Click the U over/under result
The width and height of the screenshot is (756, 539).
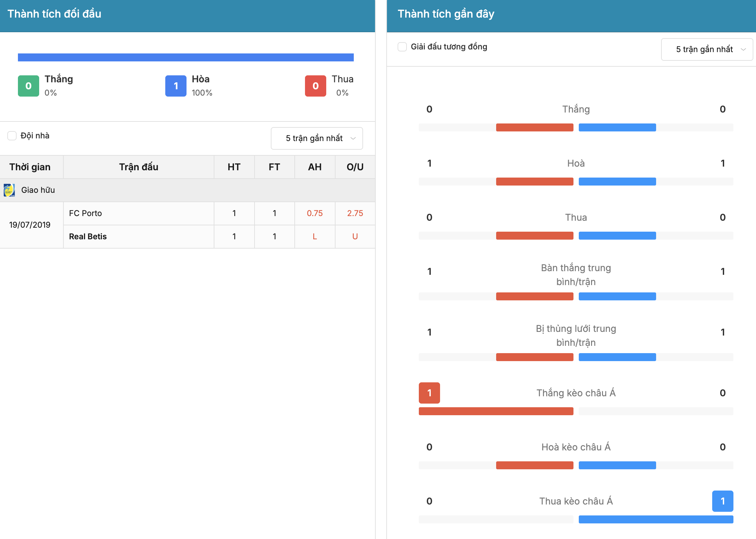click(x=355, y=237)
